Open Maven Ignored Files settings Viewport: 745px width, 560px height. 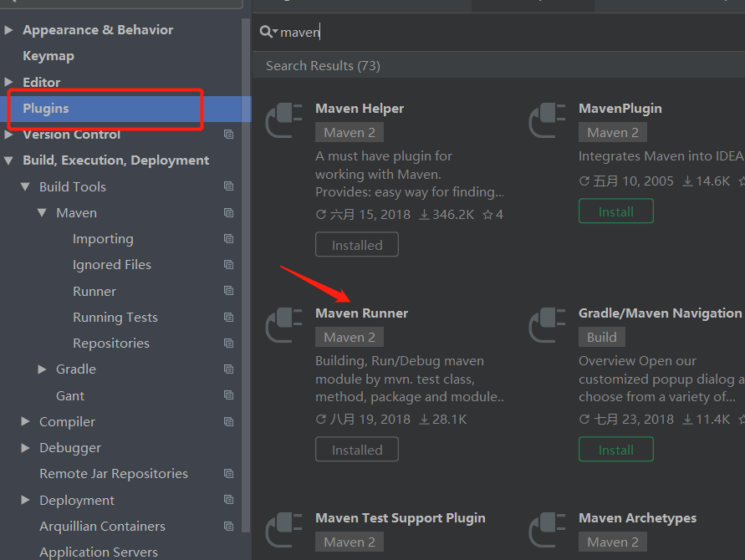[x=112, y=265]
